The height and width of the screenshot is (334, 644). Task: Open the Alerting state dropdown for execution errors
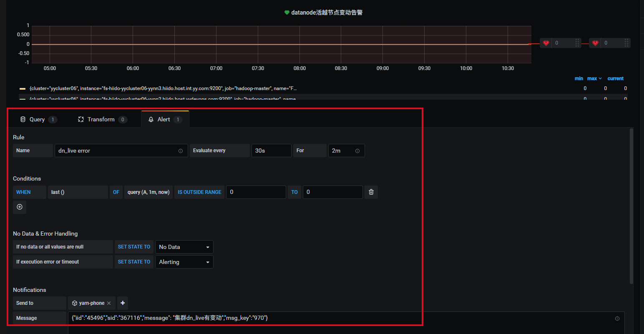coord(184,262)
